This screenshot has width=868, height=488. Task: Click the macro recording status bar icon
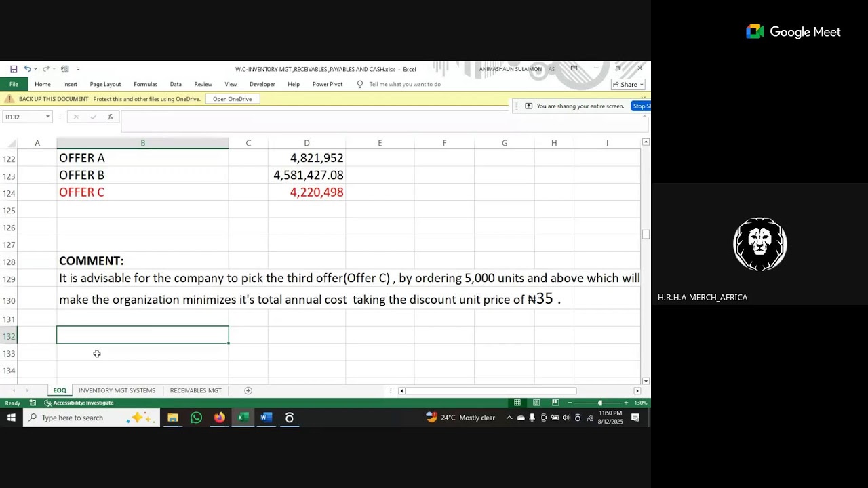[x=33, y=403]
